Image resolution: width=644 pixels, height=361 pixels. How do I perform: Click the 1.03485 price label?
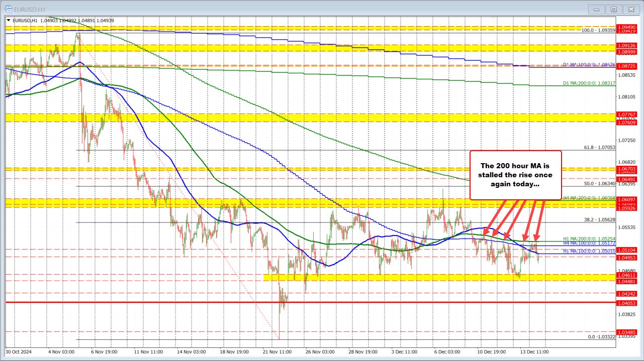(627, 331)
